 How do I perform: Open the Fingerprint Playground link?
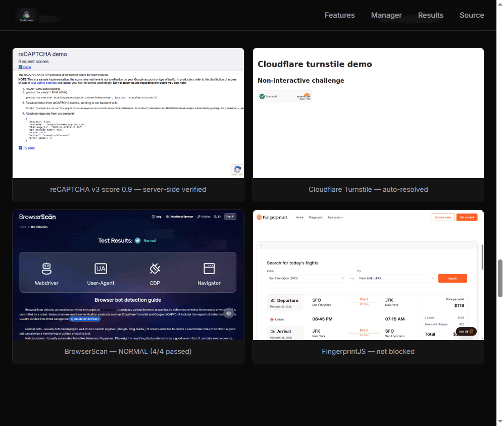tap(315, 218)
